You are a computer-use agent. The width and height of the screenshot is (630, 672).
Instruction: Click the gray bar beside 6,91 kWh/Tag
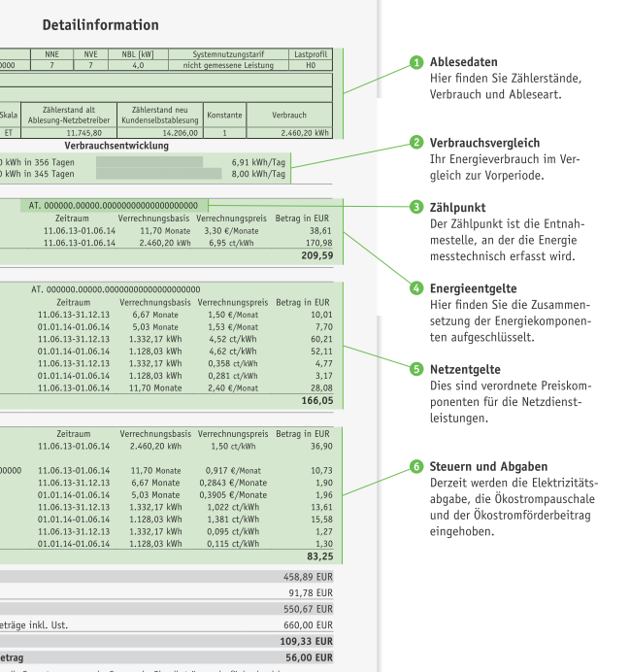click(x=149, y=160)
